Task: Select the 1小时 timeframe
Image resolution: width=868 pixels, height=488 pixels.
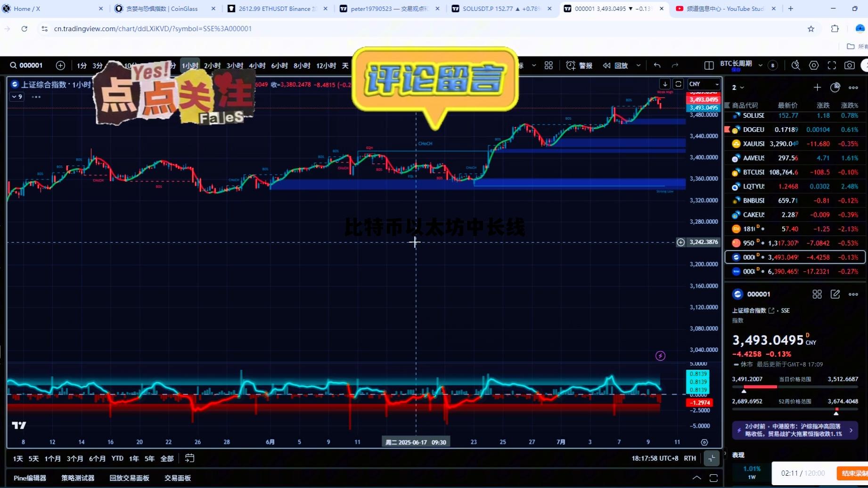Action: click(189, 65)
